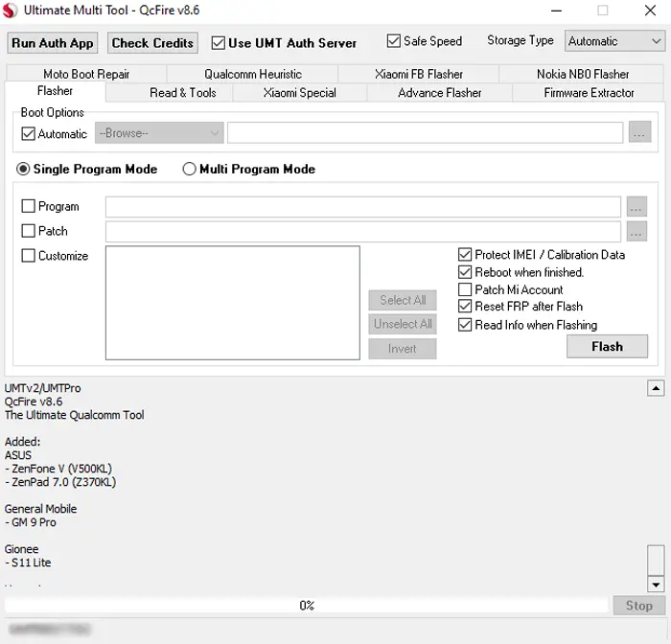This screenshot has height=644, width=671.
Task: Click the 'ZenFone V (V500KL)' log line
Action: click(58, 469)
